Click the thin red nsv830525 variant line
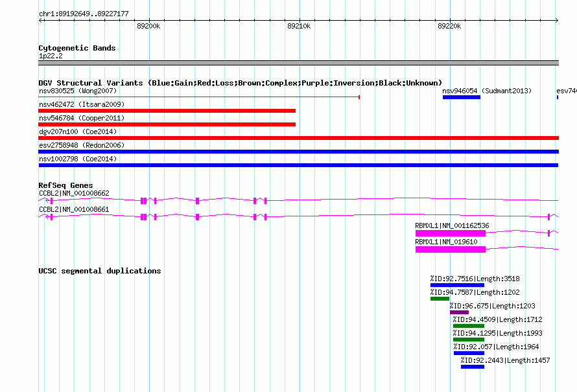This screenshot has height=392, width=577. tap(199, 97)
